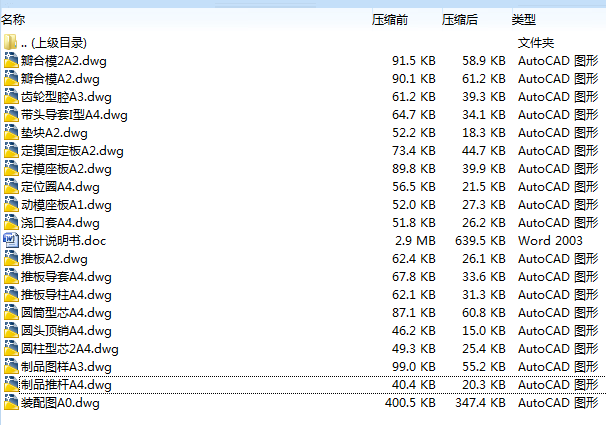Click the file icon of 制品推杆A4.dwg
This screenshot has width=606, height=425.
click(x=11, y=385)
